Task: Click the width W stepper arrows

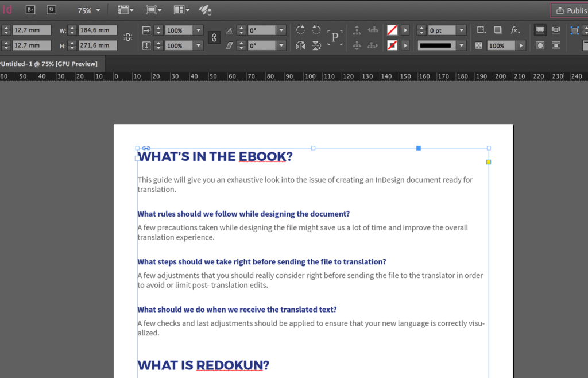Action: [72, 30]
